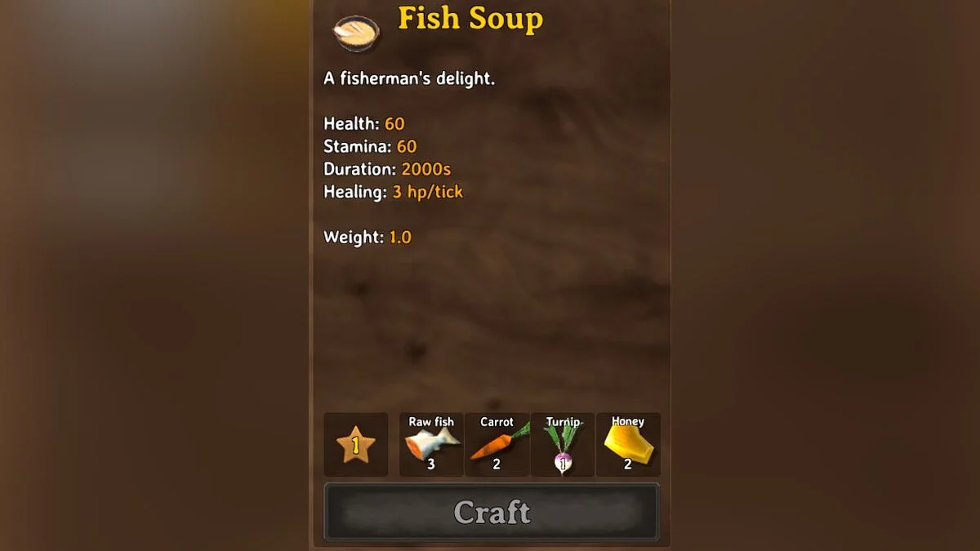
Task: Click the Weight 1.0 stat line
Action: click(367, 238)
